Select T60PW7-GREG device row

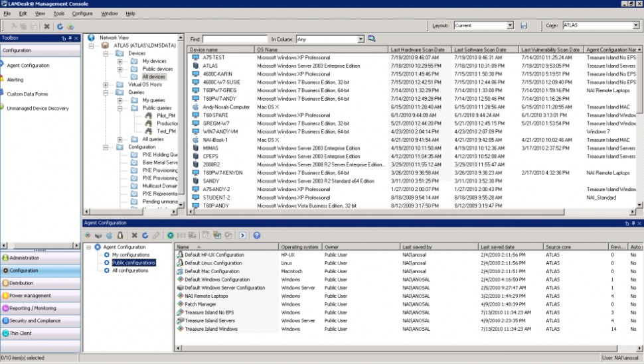[x=413, y=91]
